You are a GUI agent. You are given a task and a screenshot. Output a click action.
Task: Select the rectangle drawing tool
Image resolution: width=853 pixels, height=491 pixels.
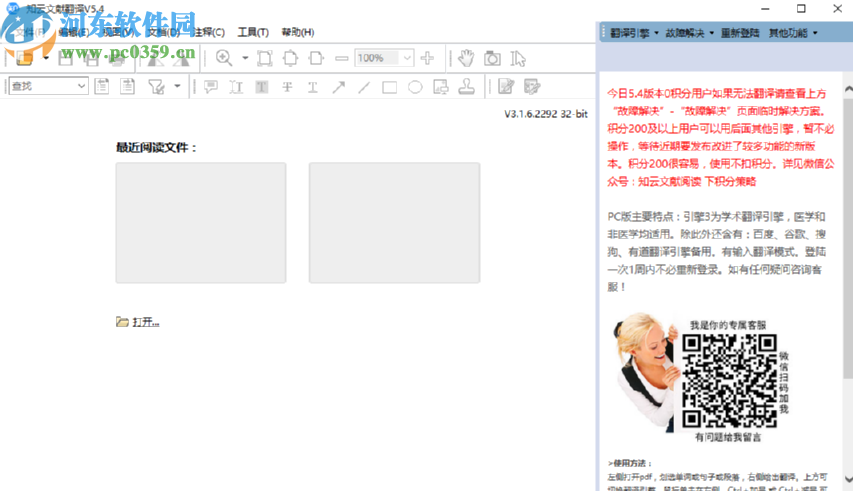[390, 87]
